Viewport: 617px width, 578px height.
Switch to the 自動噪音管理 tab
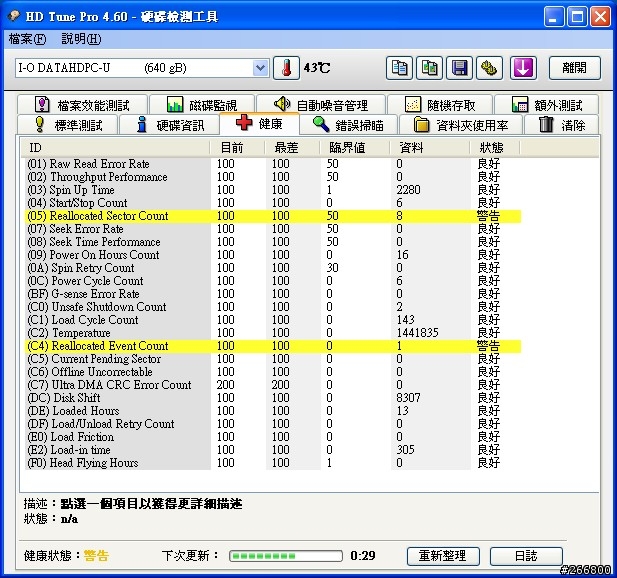[x=321, y=105]
